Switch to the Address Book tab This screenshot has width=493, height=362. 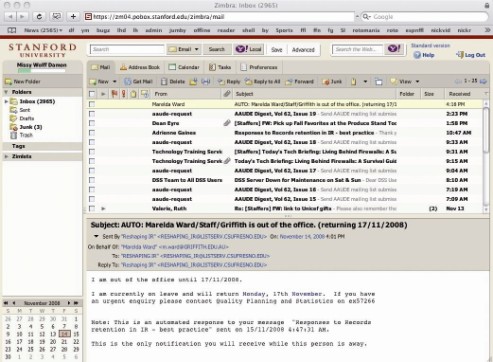pyautogui.click(x=140, y=67)
